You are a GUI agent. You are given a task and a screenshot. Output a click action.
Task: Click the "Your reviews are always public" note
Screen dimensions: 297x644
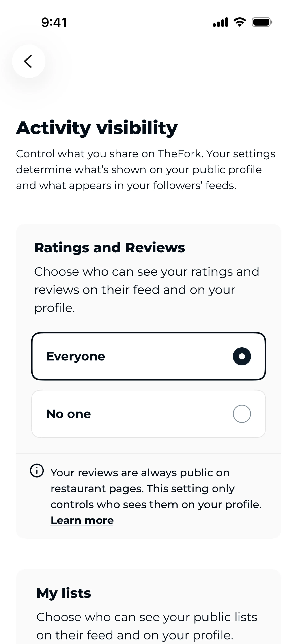140,473
